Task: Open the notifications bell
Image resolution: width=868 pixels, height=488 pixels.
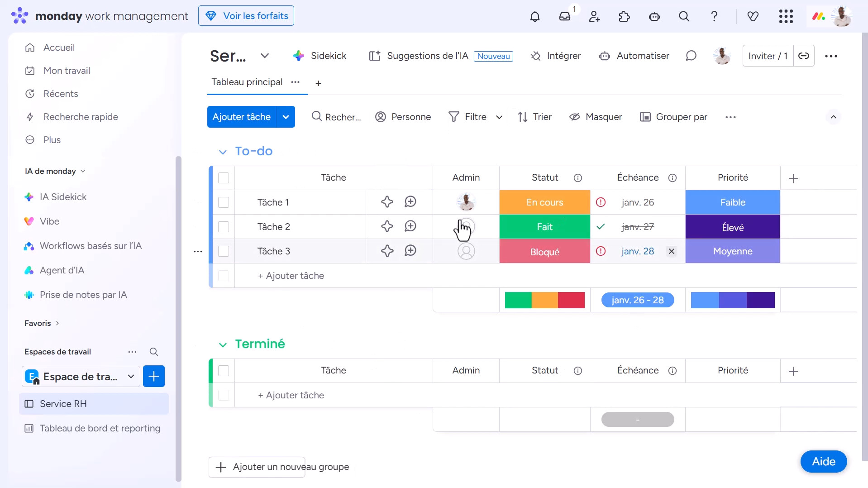Action: [x=535, y=17]
